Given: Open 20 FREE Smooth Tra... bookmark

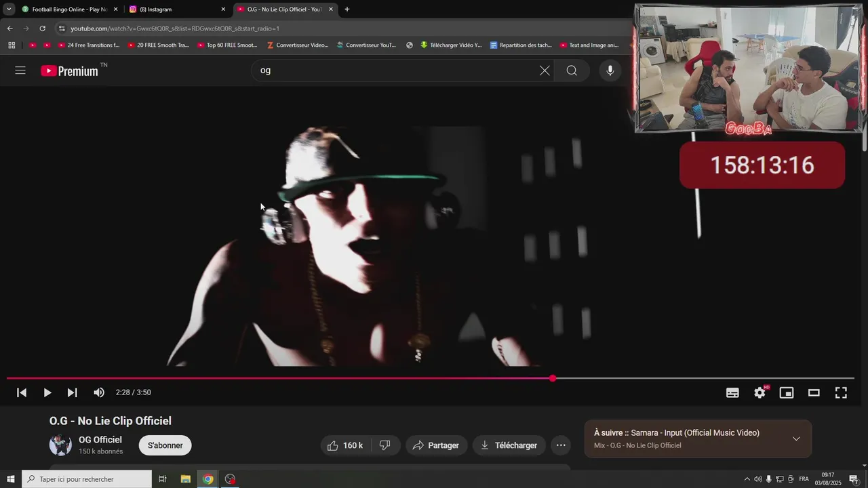Looking at the screenshot, I should 158,45.
